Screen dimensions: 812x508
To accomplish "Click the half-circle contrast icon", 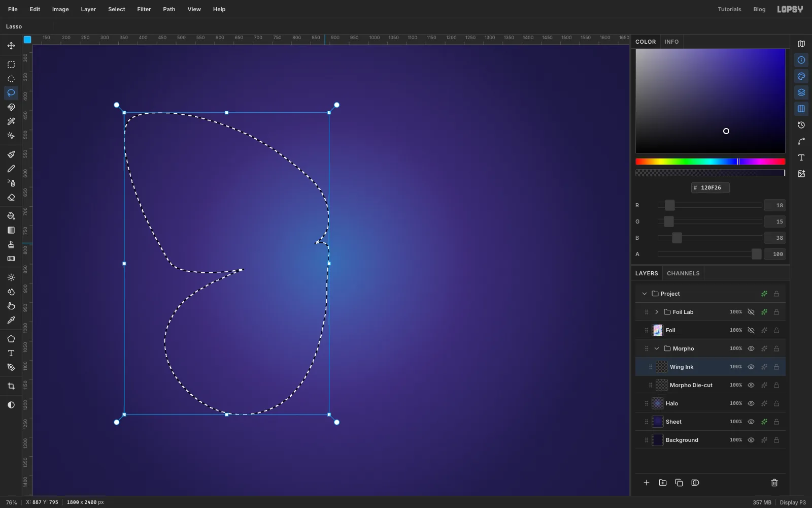I will [11, 405].
